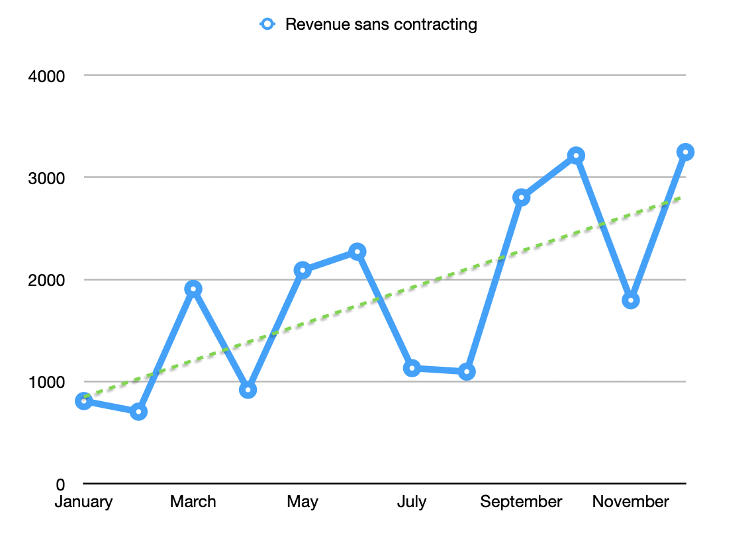Select the November data point

click(631, 301)
